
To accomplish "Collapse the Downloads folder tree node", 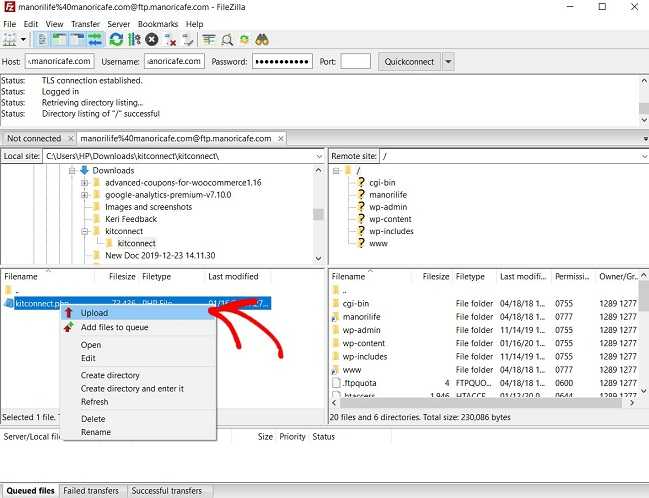I will click(71, 171).
